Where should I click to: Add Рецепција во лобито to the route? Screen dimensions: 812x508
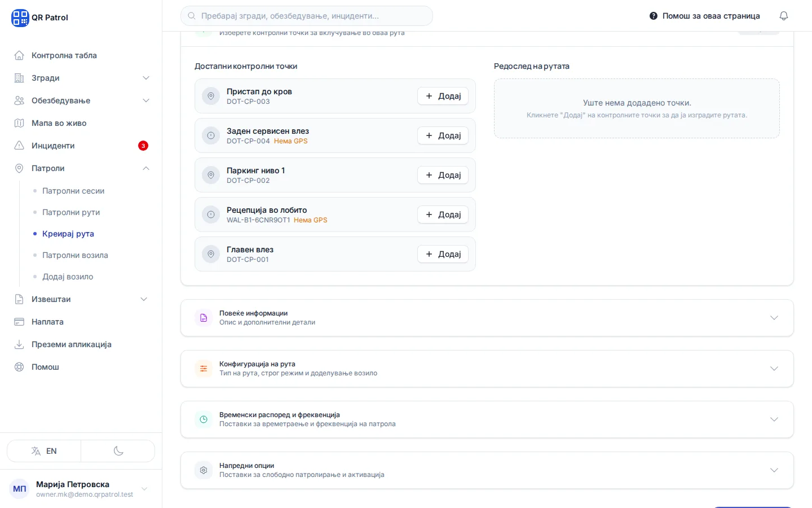443,214
